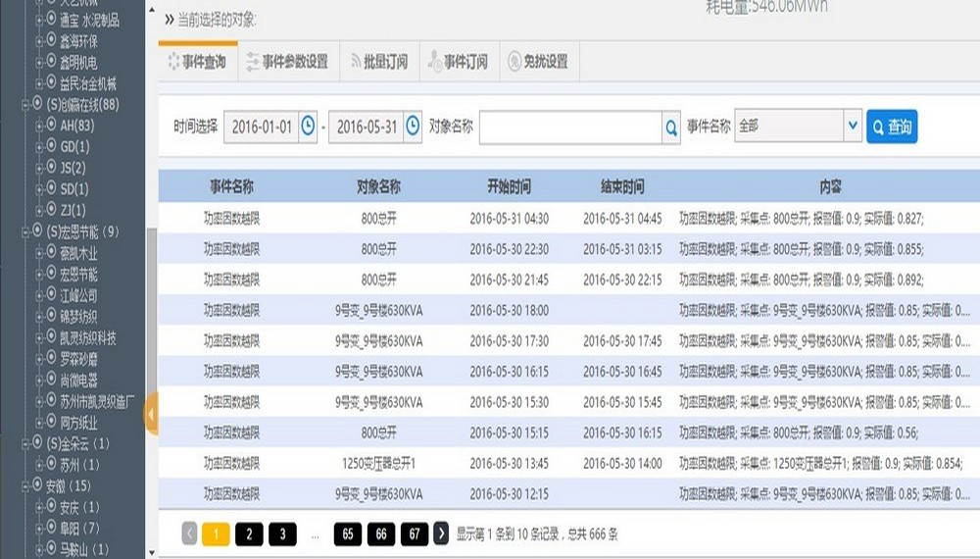This screenshot has height=559, width=980.
Task: Click the previous page arrow icon
Action: [x=190, y=534]
